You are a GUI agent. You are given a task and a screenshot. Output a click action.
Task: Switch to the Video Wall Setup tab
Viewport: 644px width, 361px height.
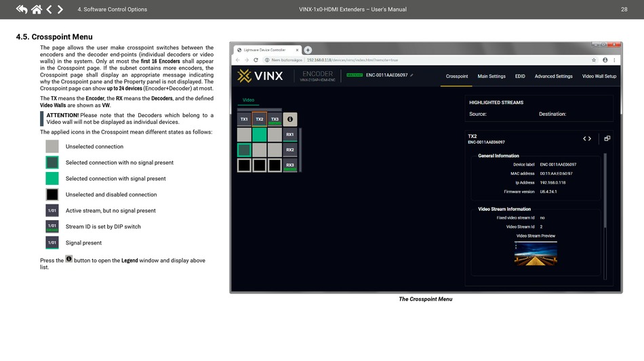pos(599,77)
